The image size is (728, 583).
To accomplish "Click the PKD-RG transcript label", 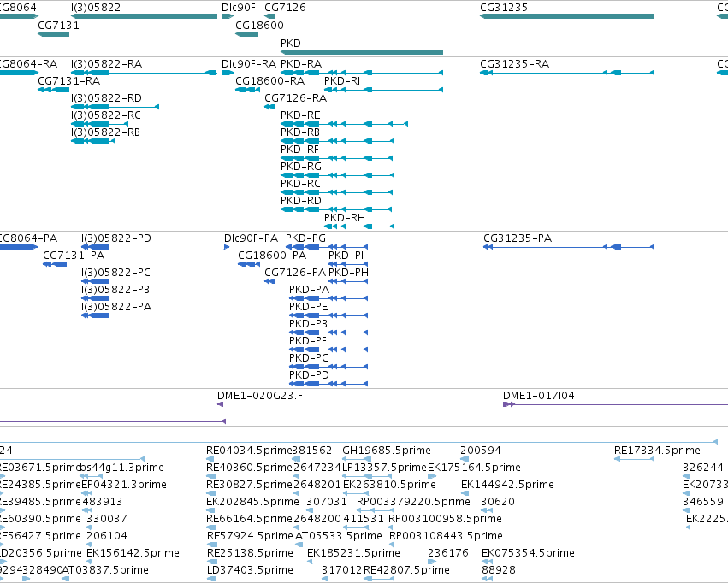I will click(301, 166).
